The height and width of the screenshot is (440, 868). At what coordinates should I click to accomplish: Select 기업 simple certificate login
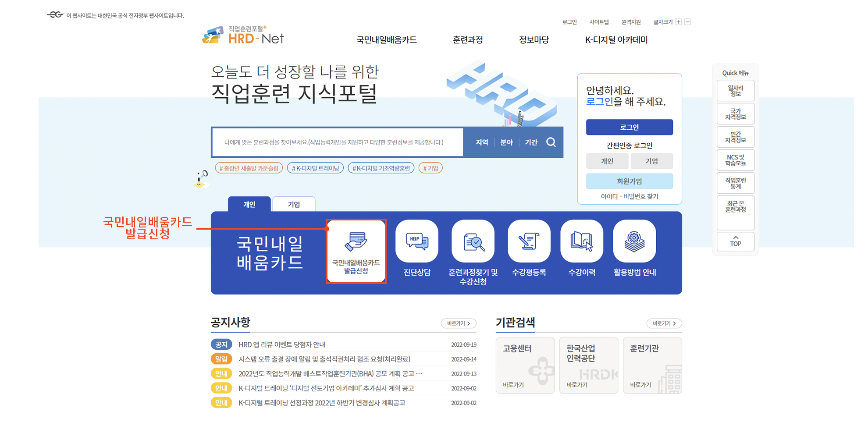tap(652, 161)
